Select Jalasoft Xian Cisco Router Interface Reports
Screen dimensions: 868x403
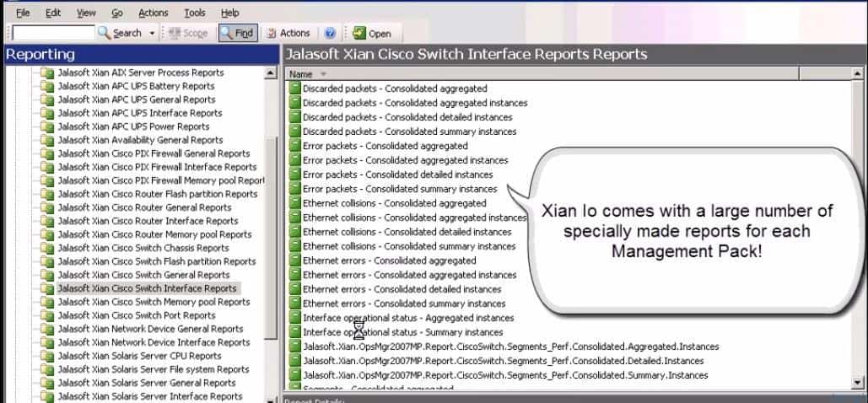coord(148,221)
